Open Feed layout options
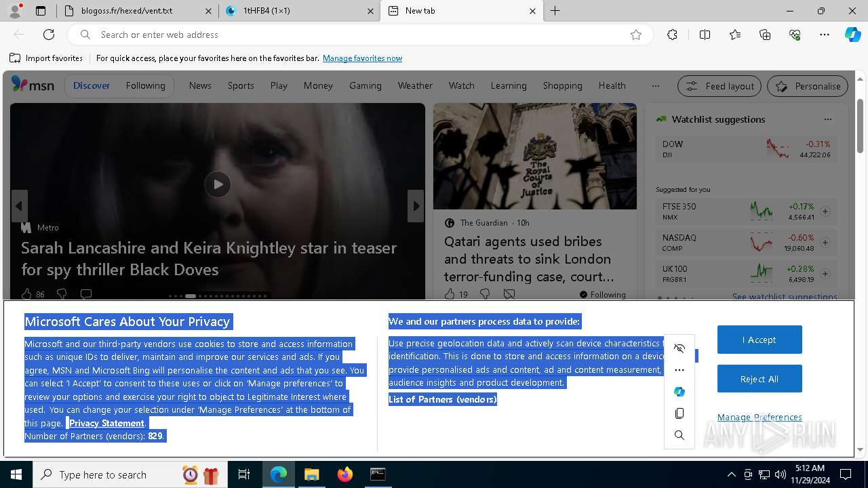Viewport: 868px width, 488px height. click(x=720, y=86)
